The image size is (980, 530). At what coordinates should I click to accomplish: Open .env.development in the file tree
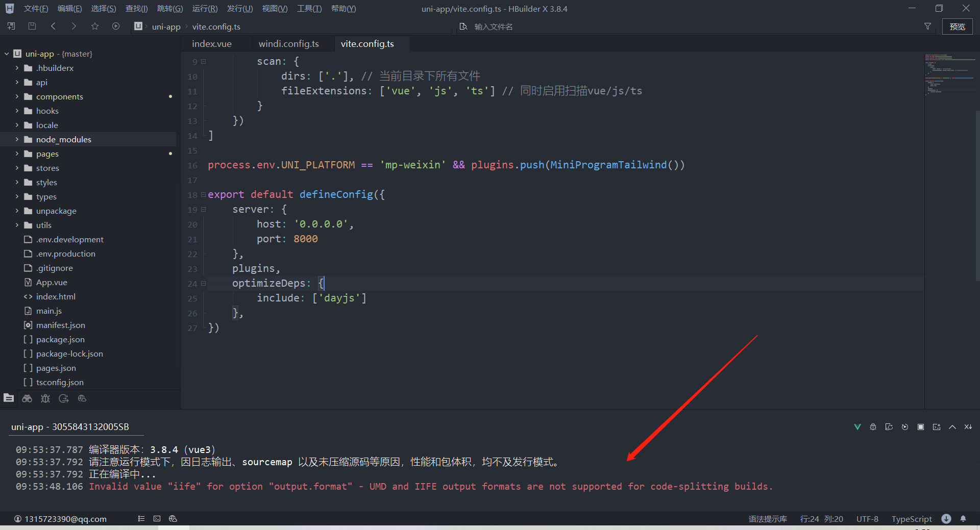[70, 239]
